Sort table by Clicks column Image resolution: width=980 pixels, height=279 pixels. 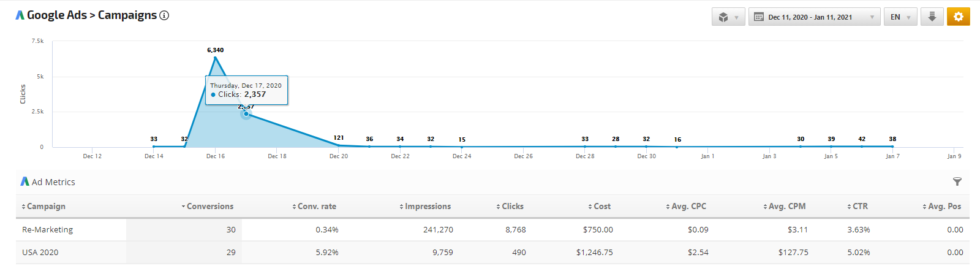[x=512, y=207]
